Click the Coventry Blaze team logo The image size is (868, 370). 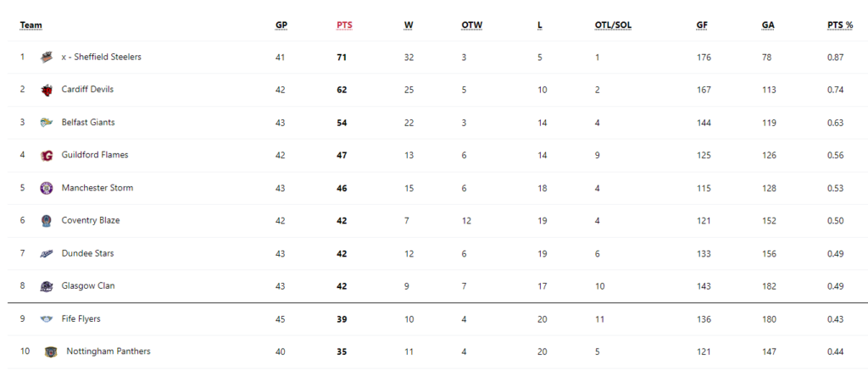point(47,221)
